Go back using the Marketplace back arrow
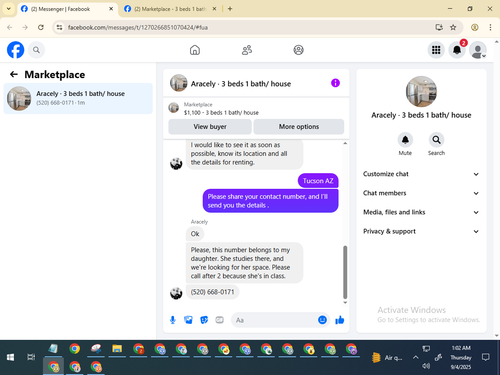This screenshot has width=500, height=375. click(14, 74)
